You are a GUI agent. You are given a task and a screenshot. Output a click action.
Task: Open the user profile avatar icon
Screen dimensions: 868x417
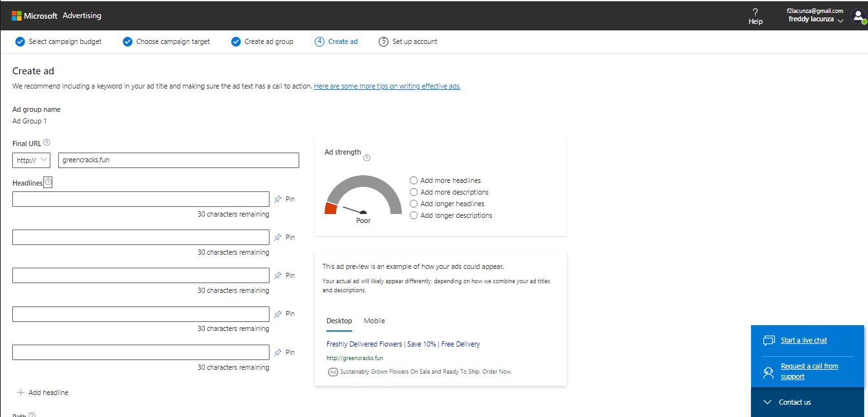pyautogui.click(x=858, y=16)
